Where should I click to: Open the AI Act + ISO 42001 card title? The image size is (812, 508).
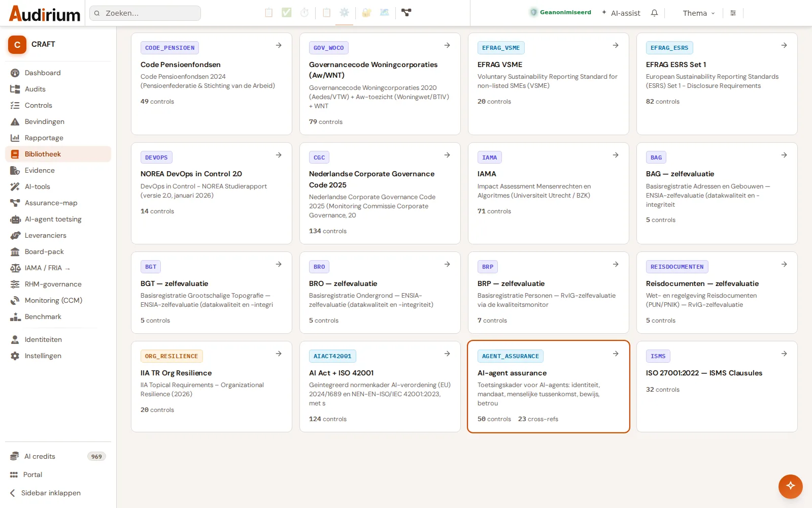tap(341, 373)
